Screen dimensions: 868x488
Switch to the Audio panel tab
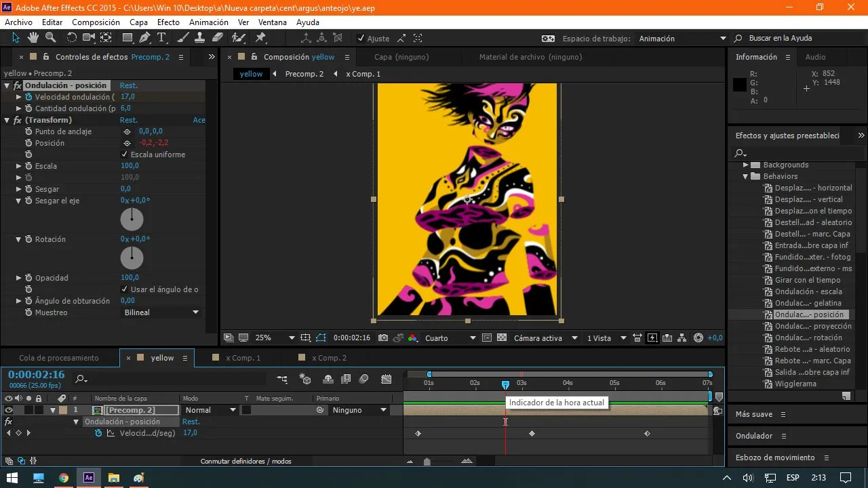tap(815, 57)
